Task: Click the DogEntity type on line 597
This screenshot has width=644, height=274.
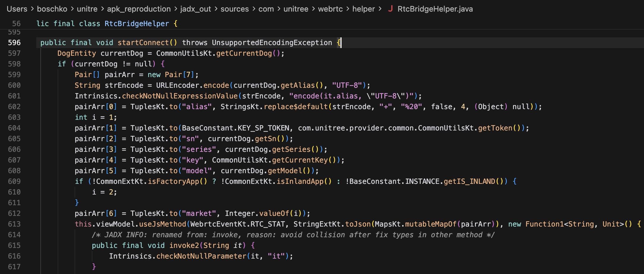Action: pos(77,53)
